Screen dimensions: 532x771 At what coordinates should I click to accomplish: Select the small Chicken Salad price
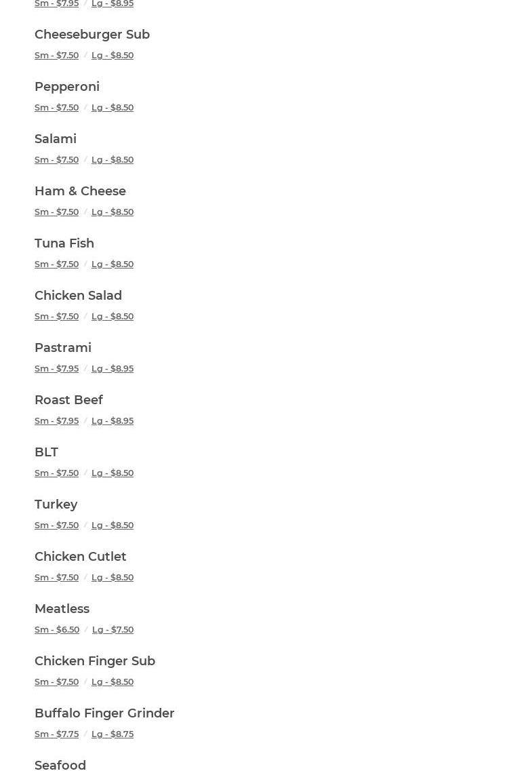click(x=57, y=317)
